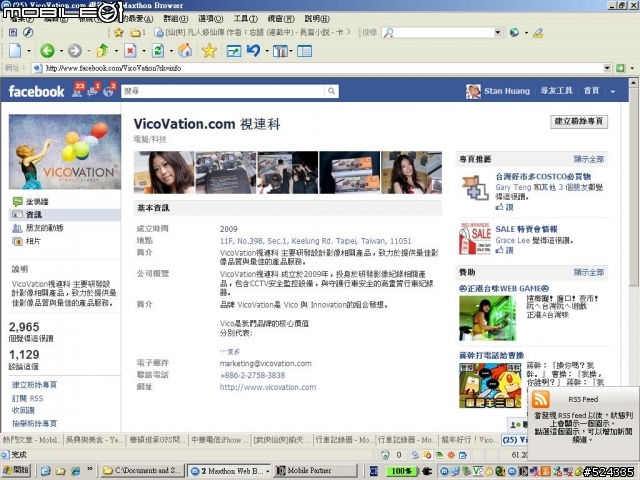Click the red X Stop button
Screen dimensions: 640x480
(130, 51)
